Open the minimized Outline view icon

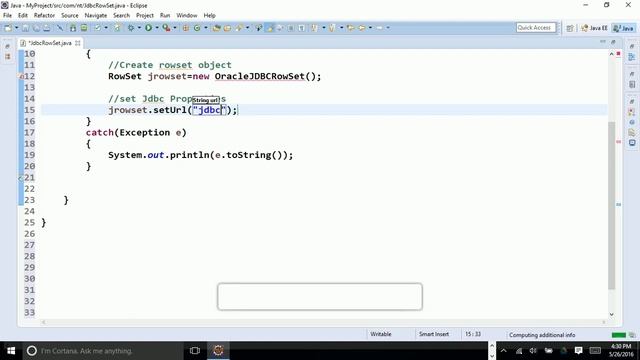pos(632,58)
